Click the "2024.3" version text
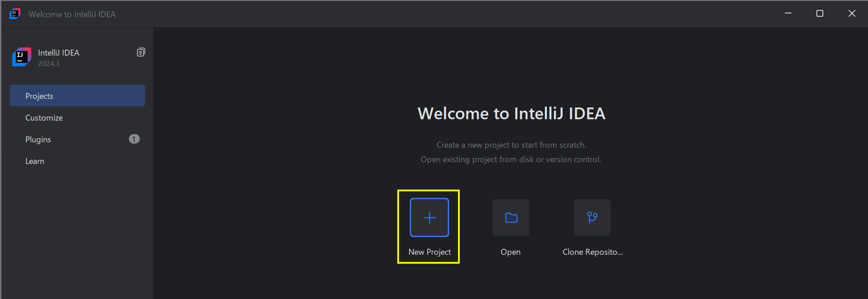 coord(49,63)
